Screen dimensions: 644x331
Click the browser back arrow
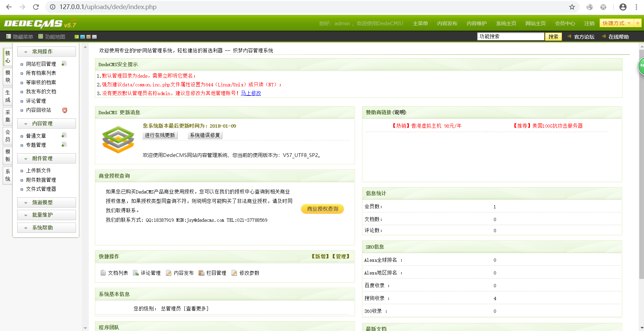(9, 7)
